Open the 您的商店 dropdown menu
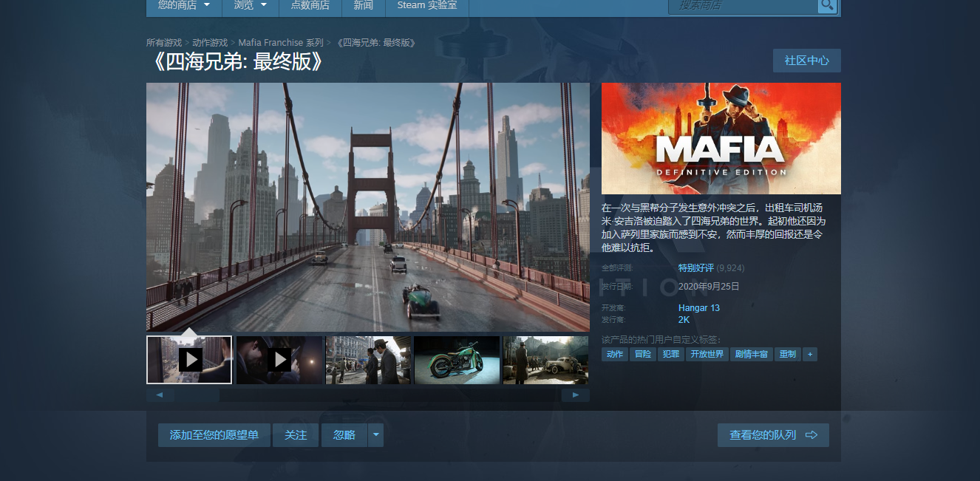This screenshot has height=481, width=980. [184, 6]
